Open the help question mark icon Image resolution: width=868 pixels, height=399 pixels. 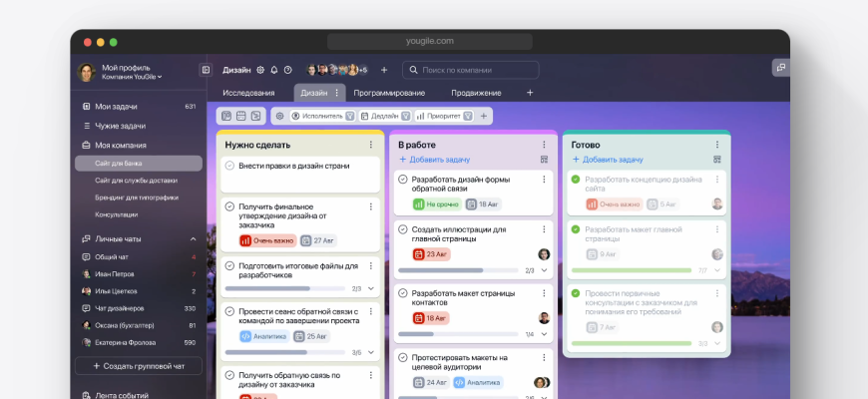[288, 70]
